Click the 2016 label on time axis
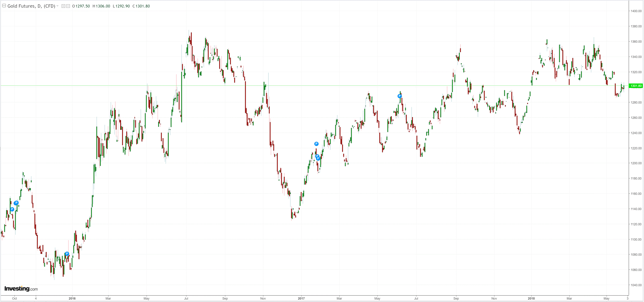Viewport: 644px width, 302px height. pos(72,298)
